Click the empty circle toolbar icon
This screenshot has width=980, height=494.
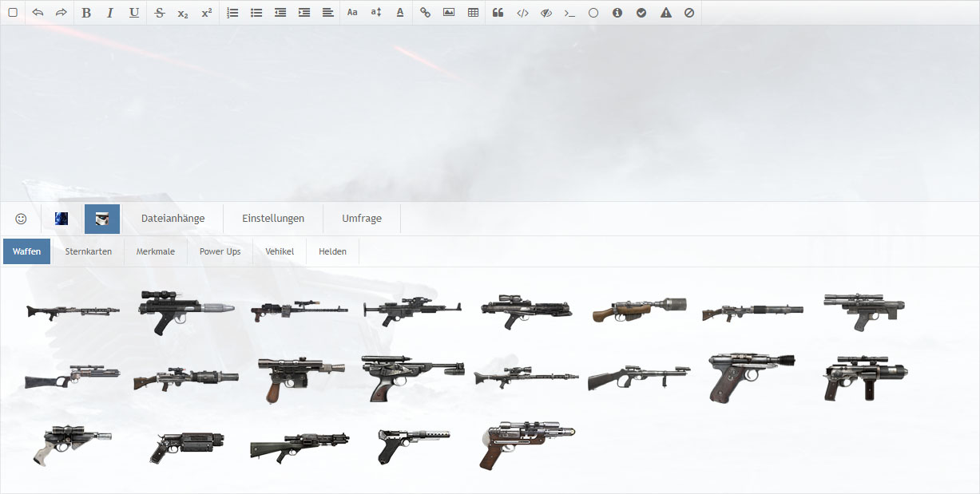point(593,13)
